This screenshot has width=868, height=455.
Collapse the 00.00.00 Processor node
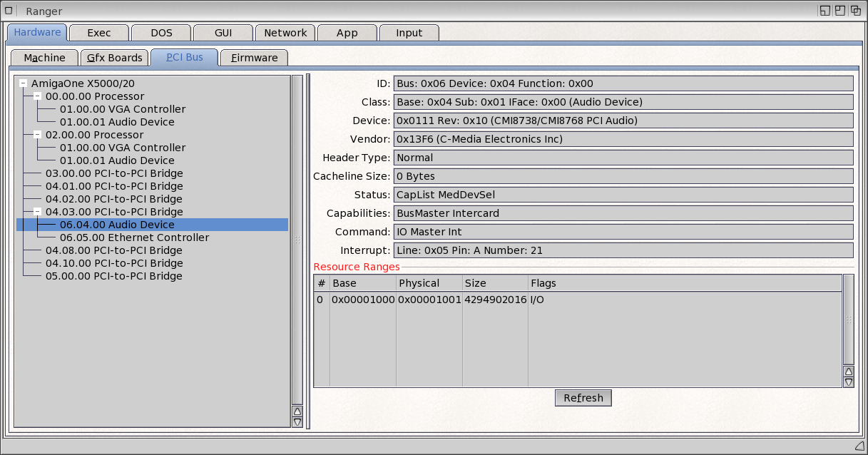point(38,96)
